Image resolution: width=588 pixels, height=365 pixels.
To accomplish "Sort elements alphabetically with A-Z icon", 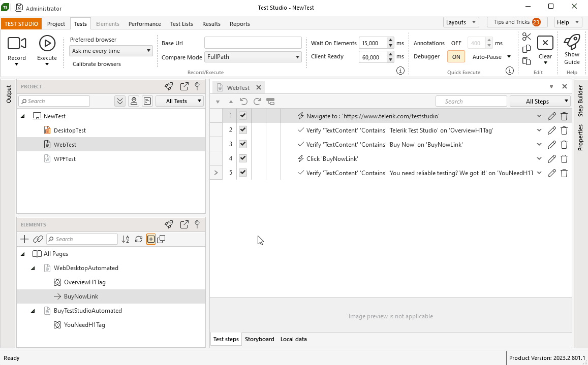I will [125, 239].
